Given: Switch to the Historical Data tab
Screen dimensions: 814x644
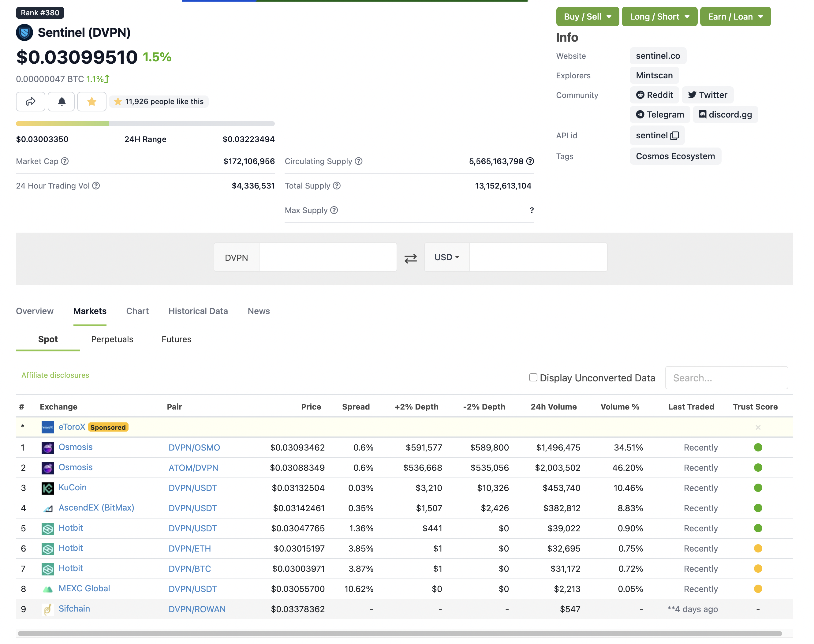Looking at the screenshot, I should tap(198, 311).
